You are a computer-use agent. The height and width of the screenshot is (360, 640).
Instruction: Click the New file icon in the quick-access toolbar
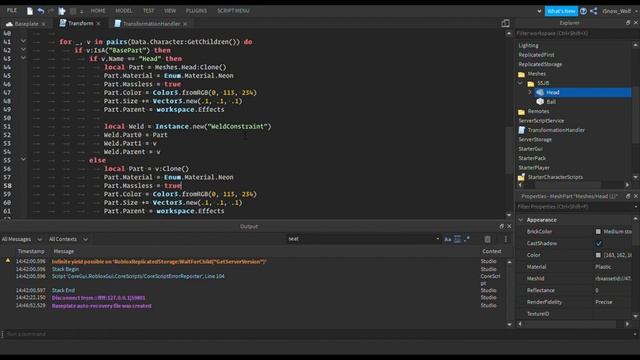(x=30, y=11)
